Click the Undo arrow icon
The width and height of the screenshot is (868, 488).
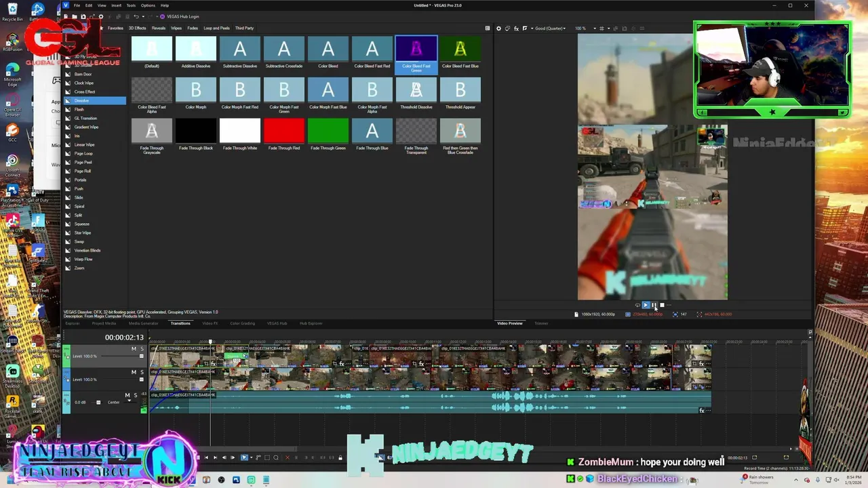coord(136,16)
